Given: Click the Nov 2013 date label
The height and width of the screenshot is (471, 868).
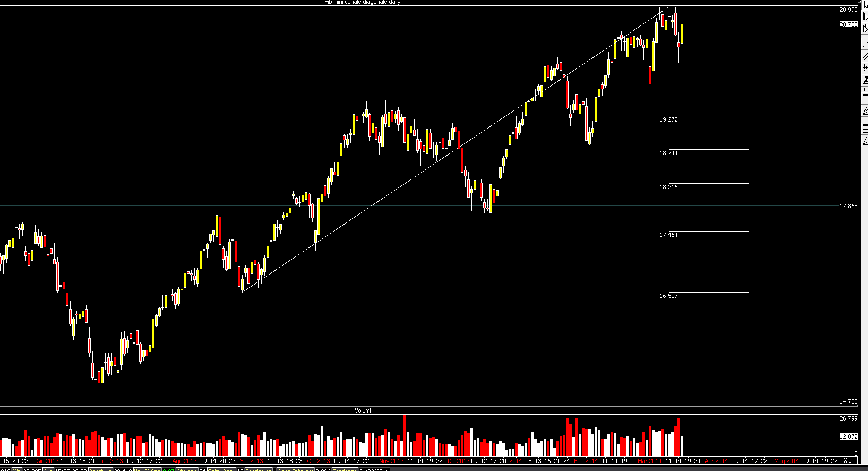Looking at the screenshot, I should click(392, 461).
